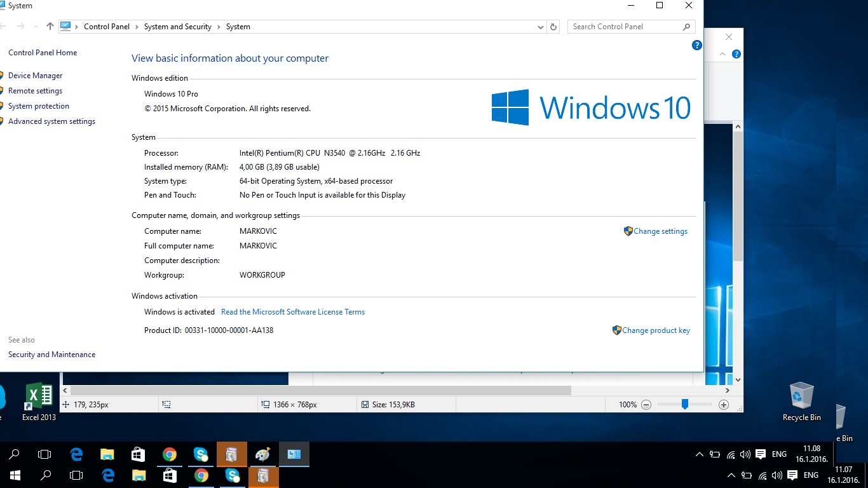Click the 11.08 taskbar clock

[x=811, y=454]
